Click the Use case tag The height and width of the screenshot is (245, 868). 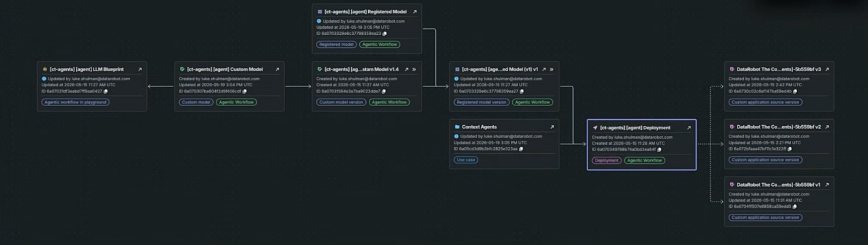[x=466, y=160]
